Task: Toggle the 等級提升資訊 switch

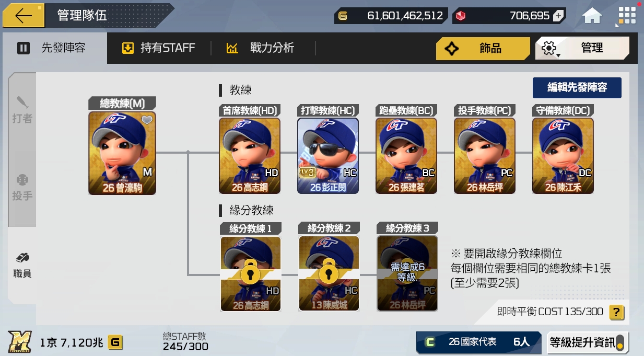Action: tap(619, 342)
